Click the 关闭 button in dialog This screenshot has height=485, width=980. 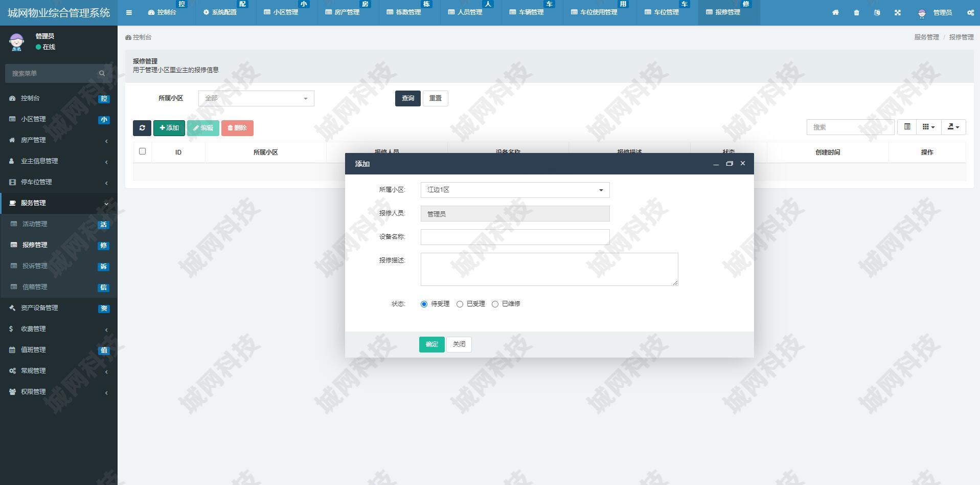tap(459, 344)
